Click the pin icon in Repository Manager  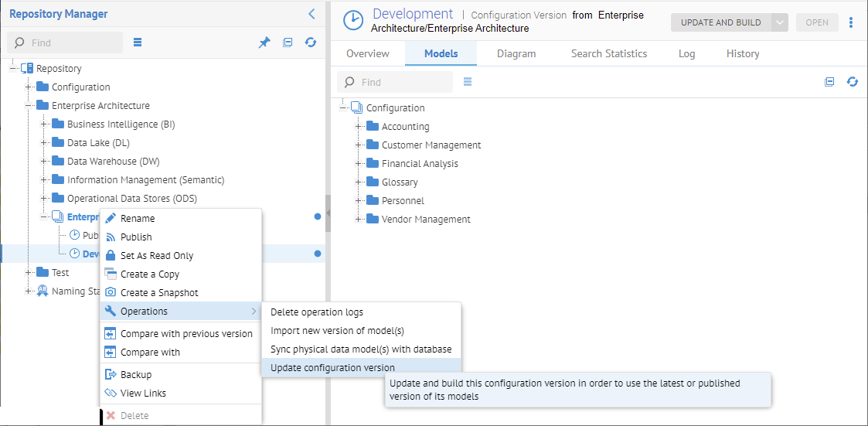[264, 43]
